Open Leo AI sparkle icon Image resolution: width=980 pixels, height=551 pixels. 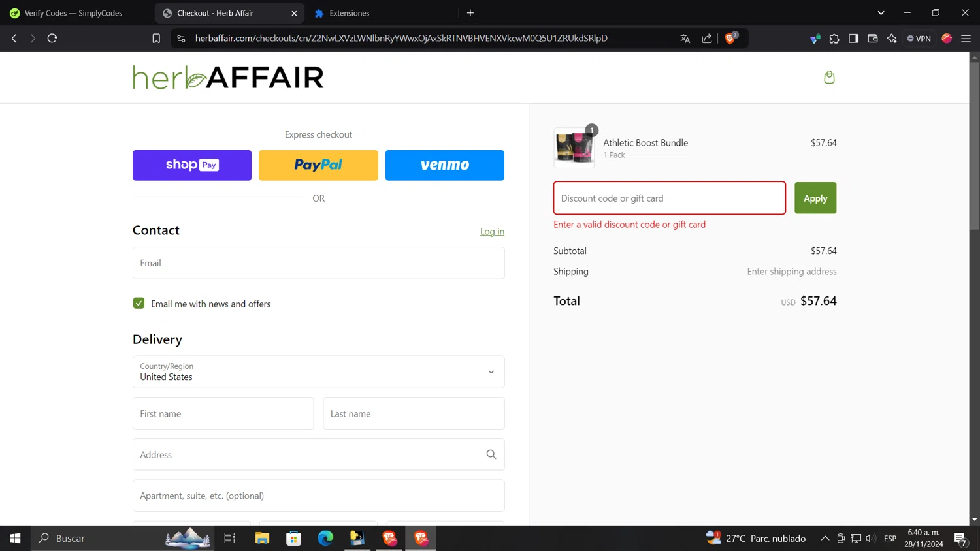point(892,39)
